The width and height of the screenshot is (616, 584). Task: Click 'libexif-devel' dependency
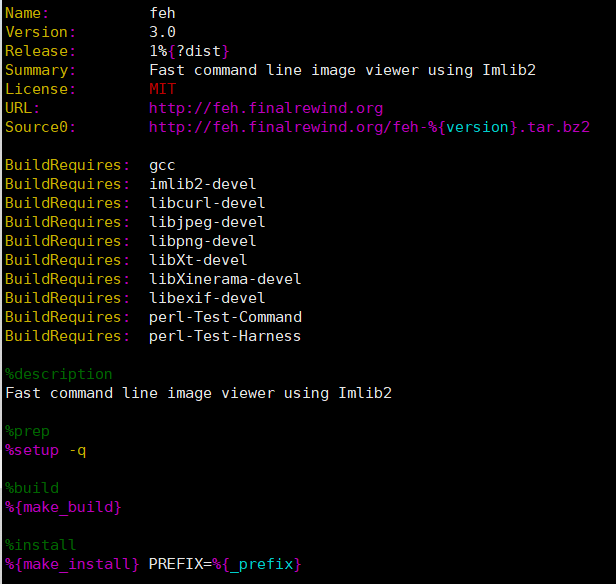[x=207, y=298]
